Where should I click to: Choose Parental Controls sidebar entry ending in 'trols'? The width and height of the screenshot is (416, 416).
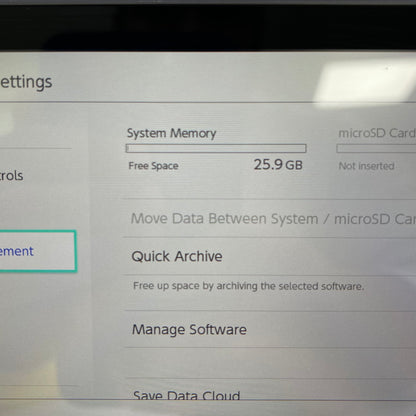point(12,176)
